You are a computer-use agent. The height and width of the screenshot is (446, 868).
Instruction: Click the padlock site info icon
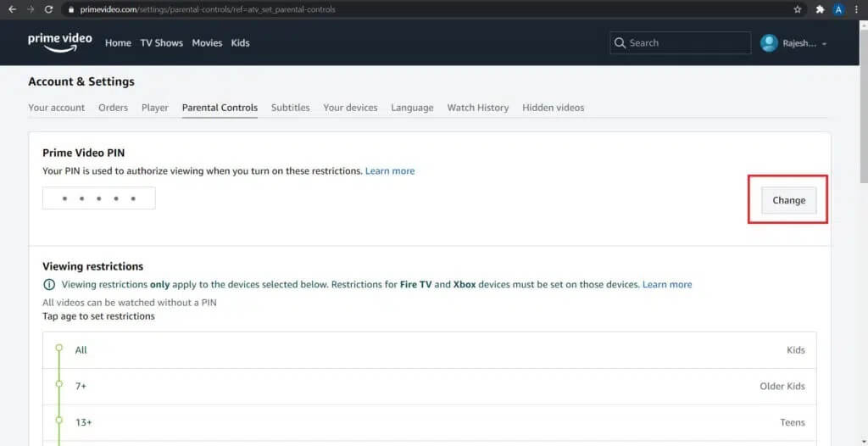(71, 10)
